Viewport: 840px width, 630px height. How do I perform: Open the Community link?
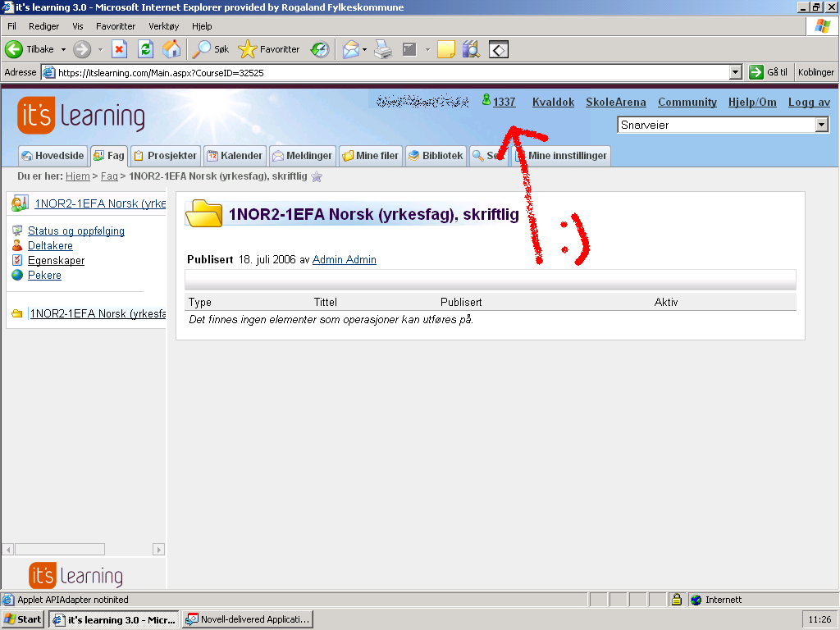tap(687, 102)
